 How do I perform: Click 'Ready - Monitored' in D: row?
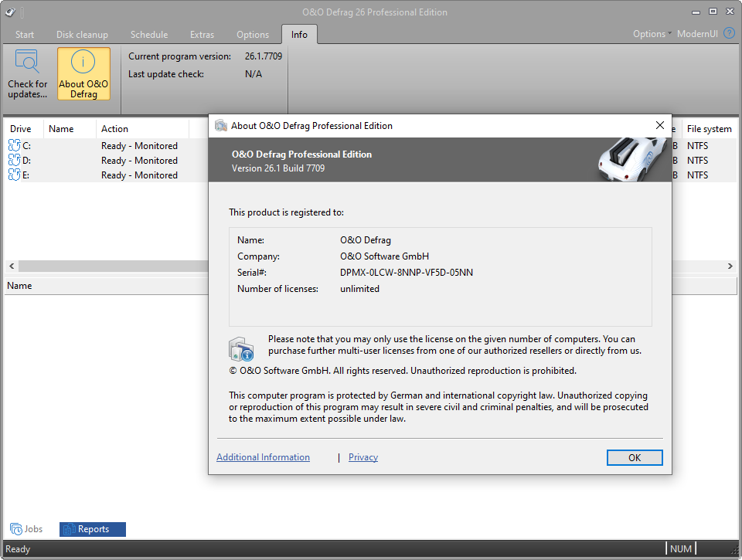[x=139, y=161]
